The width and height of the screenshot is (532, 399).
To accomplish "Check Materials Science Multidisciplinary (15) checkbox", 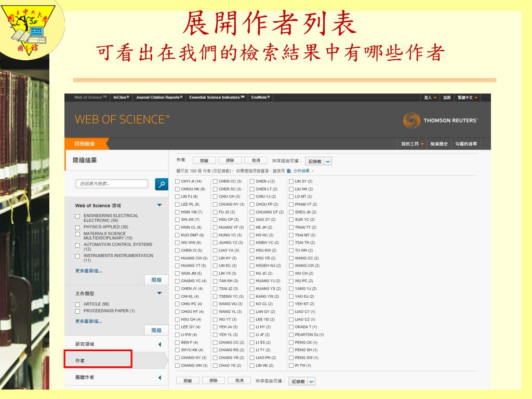I will coord(77,234).
